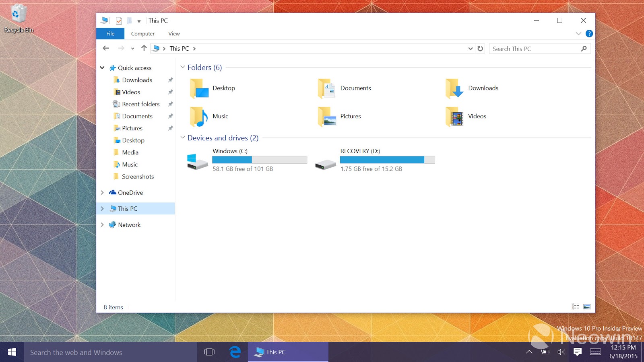This screenshot has height=362, width=644.
Task: Collapse the Folders (6) group
Action: 183,67
